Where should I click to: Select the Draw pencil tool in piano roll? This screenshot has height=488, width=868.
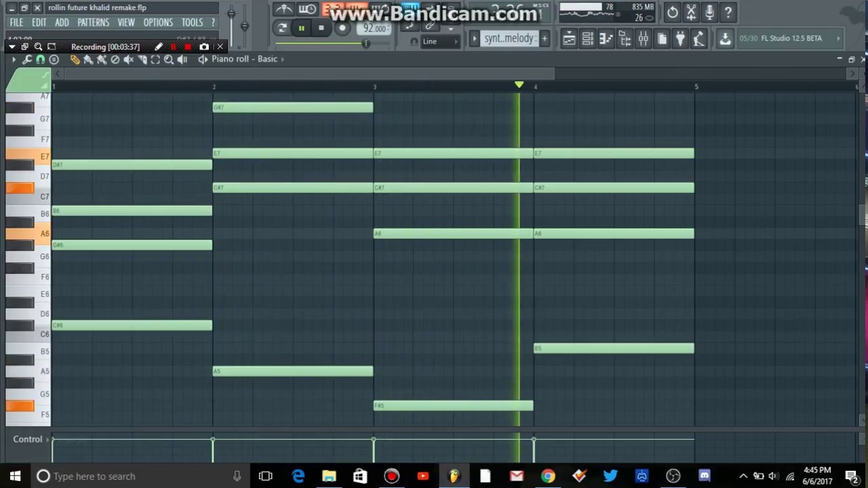pos(75,60)
